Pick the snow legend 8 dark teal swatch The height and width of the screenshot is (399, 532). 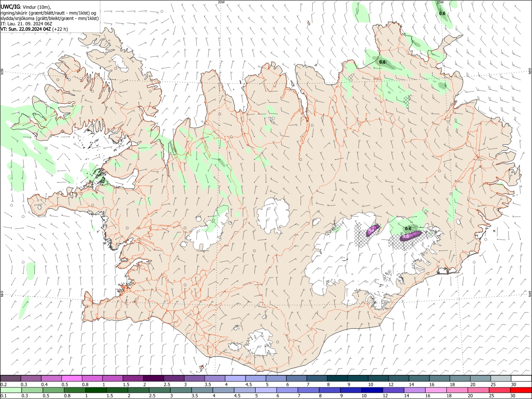tap(337, 378)
